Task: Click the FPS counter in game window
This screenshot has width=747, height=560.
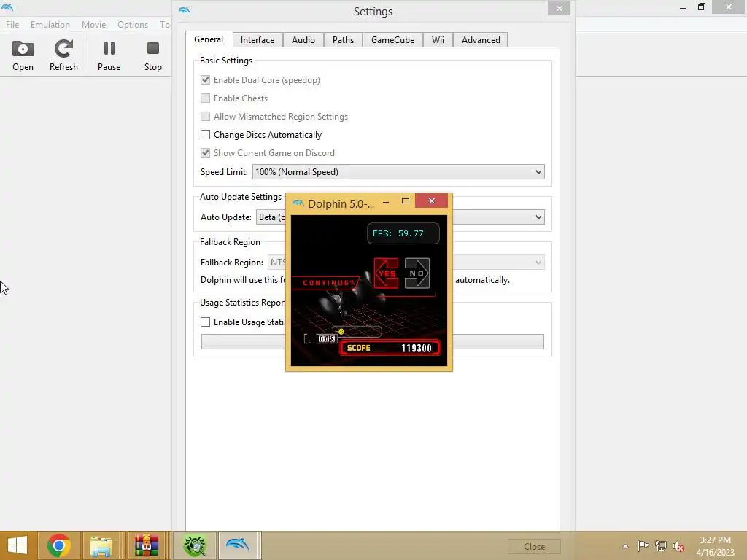Action: [403, 233]
